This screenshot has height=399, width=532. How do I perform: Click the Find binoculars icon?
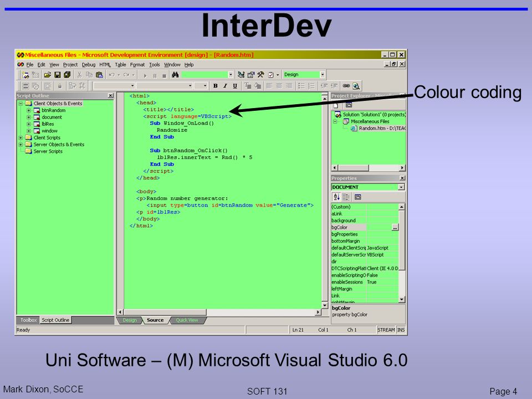(x=175, y=75)
